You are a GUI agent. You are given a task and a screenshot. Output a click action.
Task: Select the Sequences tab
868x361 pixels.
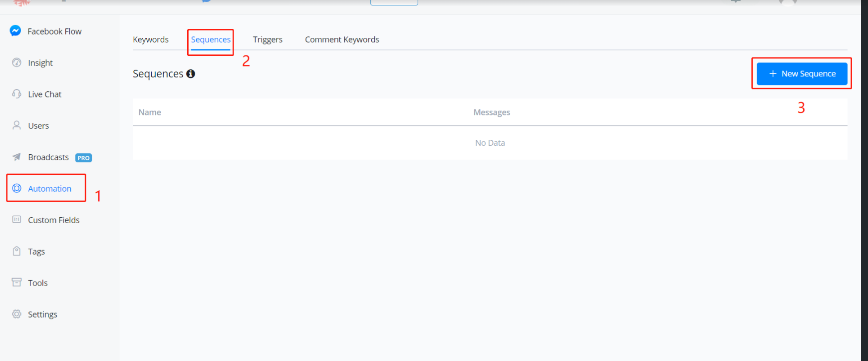pos(211,39)
